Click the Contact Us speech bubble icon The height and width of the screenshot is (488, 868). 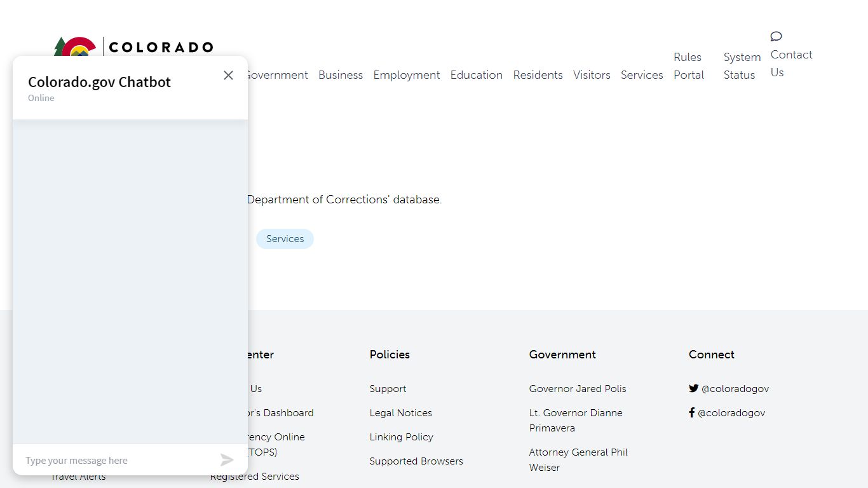pos(776,36)
